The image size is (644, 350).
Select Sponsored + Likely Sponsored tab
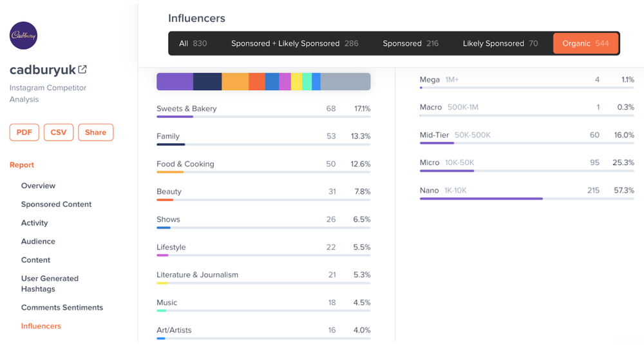pyautogui.click(x=294, y=43)
